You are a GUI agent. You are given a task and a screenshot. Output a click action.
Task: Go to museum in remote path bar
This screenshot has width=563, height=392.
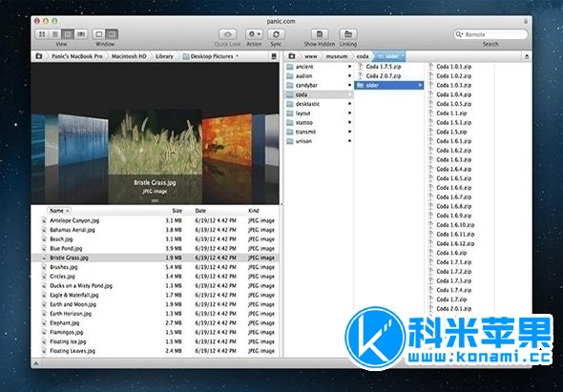[x=337, y=56]
